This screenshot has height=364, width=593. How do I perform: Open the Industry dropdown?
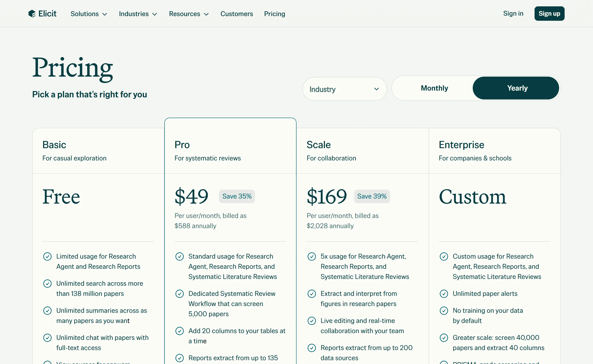pyautogui.click(x=345, y=89)
